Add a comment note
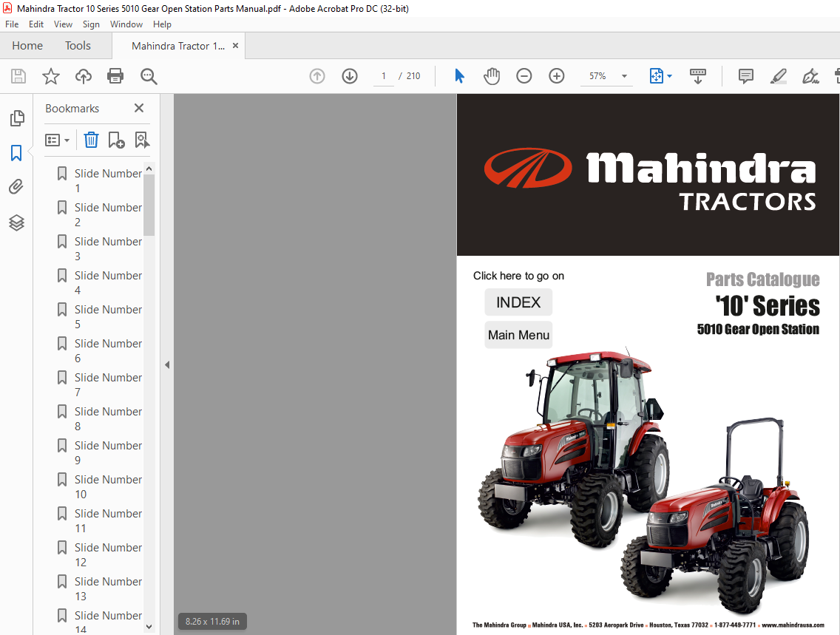 [x=745, y=76]
